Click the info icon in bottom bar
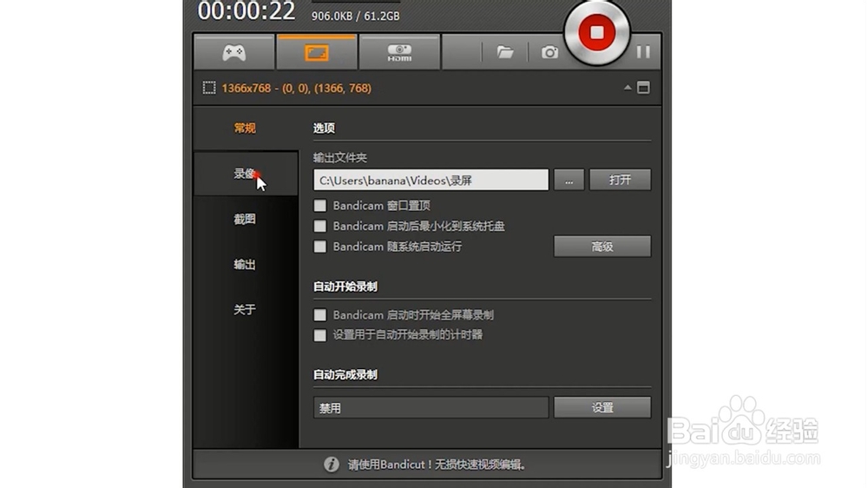 [x=331, y=465]
